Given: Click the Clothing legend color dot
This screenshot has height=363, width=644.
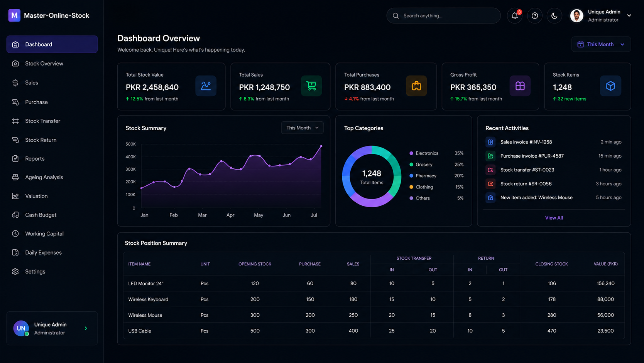Looking at the screenshot, I should [x=411, y=187].
